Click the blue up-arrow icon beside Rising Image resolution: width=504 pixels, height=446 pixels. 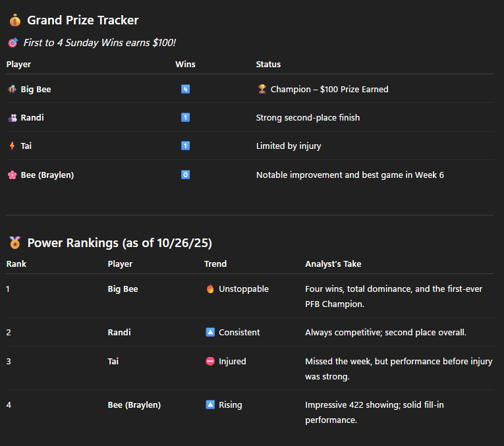click(210, 404)
